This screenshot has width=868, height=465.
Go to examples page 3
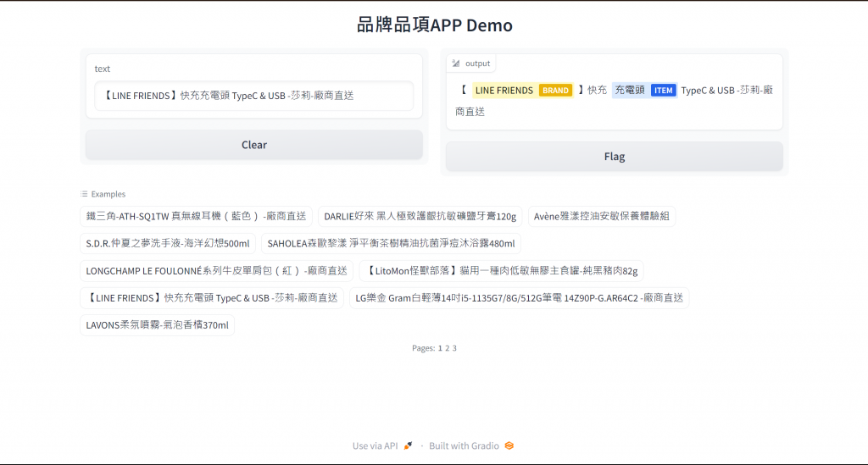click(454, 348)
